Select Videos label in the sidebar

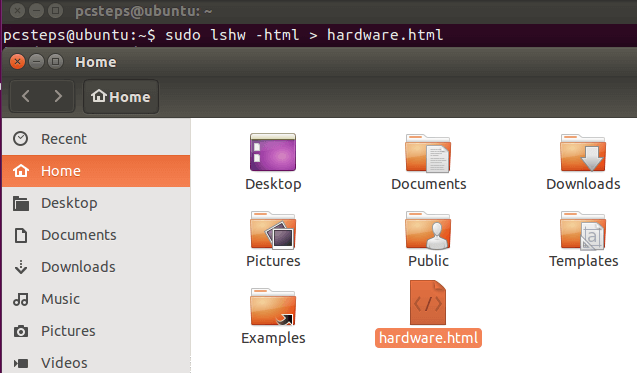pos(64,363)
